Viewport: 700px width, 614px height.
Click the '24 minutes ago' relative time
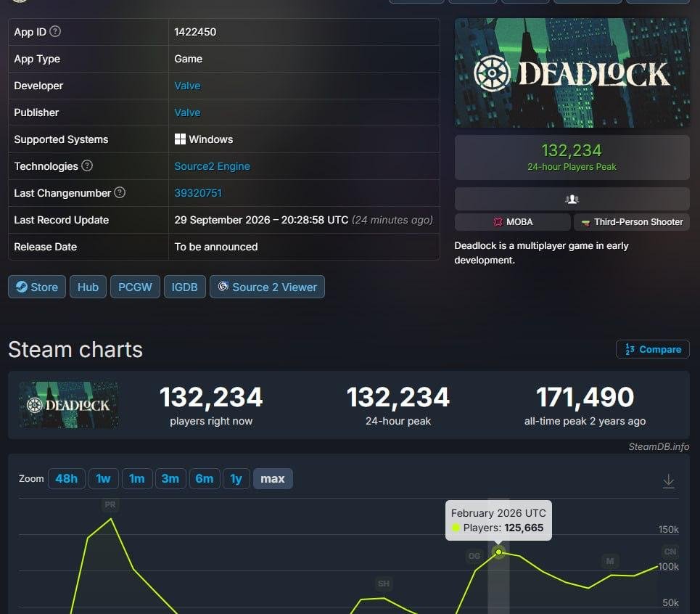point(392,220)
